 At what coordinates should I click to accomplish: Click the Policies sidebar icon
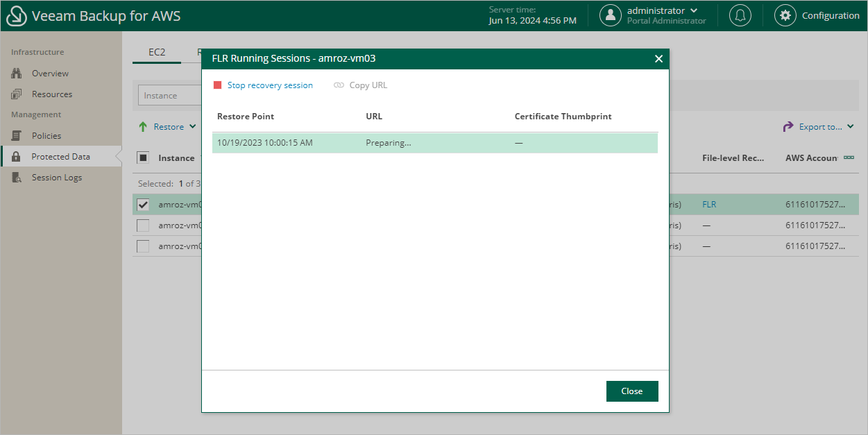[x=17, y=136]
